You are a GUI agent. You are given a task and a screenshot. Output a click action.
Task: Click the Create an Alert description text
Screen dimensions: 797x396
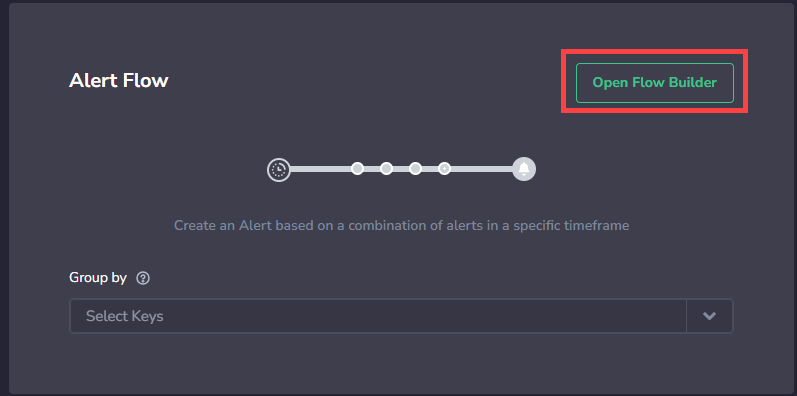[402, 225]
